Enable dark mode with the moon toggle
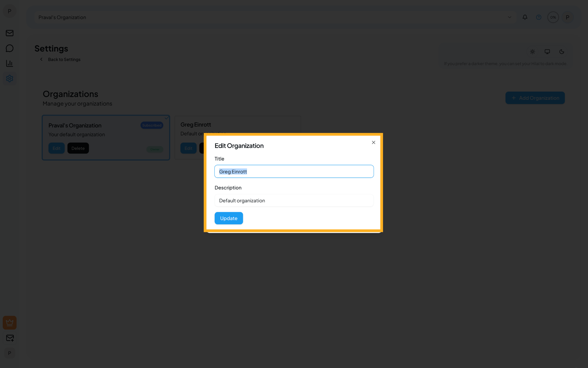Image resolution: width=588 pixels, height=368 pixels. [562, 52]
